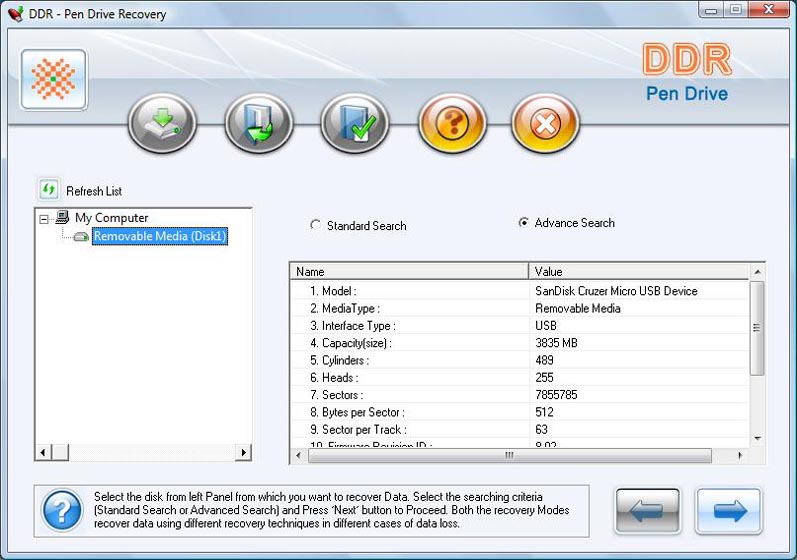This screenshot has width=797, height=560.
Task: Click the details table horizontal scrollbar thumb
Action: coord(509,455)
